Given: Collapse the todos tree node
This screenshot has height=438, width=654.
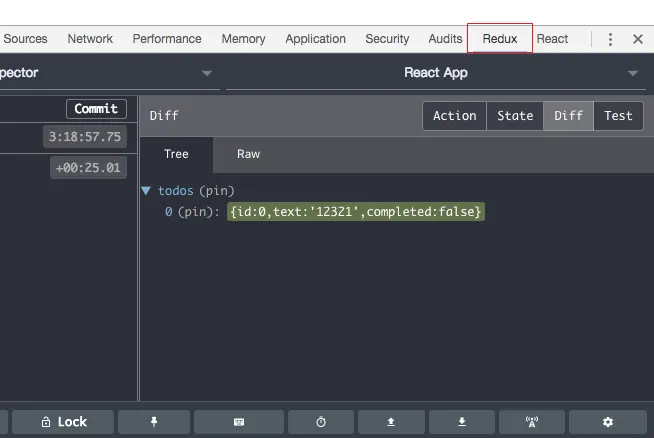Looking at the screenshot, I should [x=146, y=191].
